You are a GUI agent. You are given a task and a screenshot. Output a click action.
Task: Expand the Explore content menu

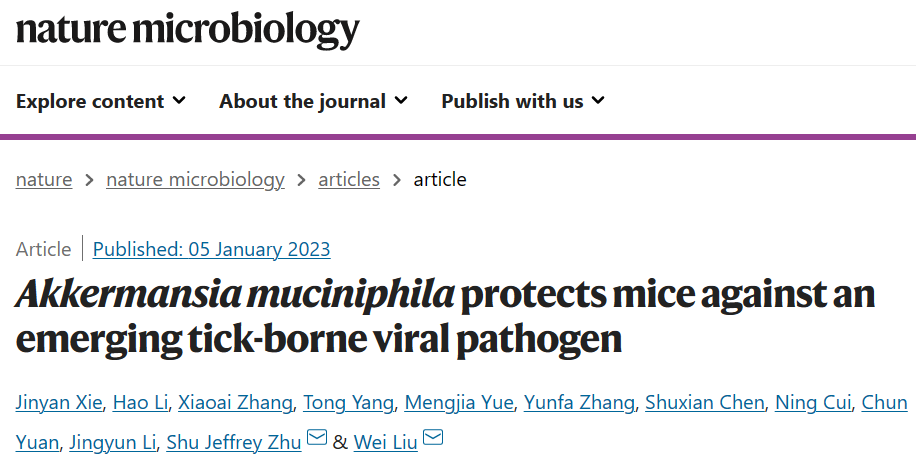click(100, 101)
